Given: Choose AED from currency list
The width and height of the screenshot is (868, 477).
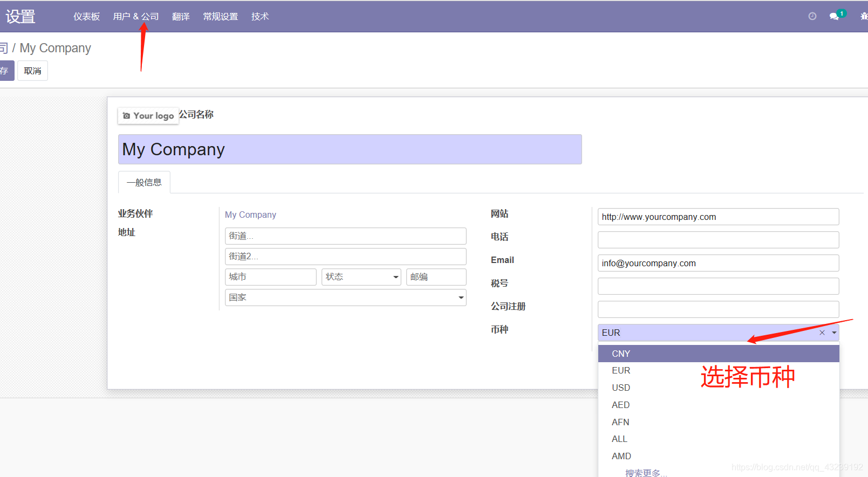Looking at the screenshot, I should 719,405.
